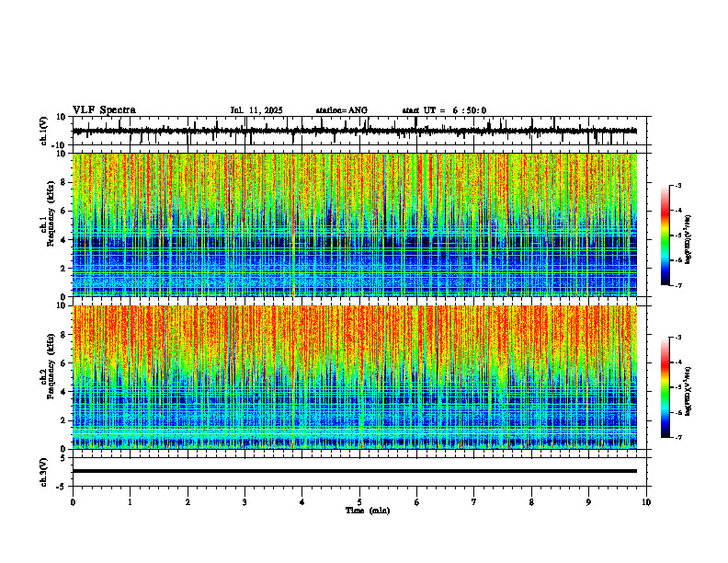Click the "ch.1(V)" waveform axis label
Viewport: 728px width, 563px height.
point(44,131)
